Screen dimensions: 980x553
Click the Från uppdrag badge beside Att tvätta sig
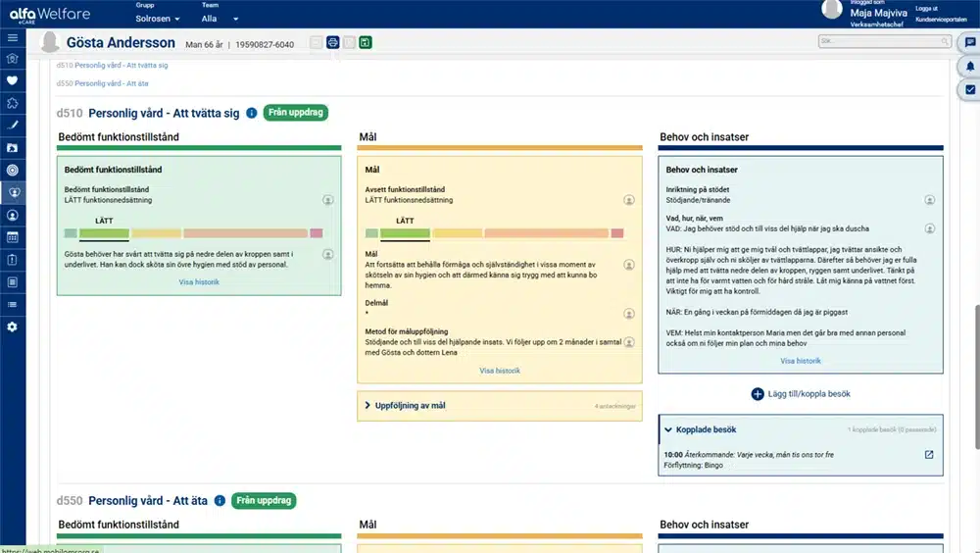coord(296,113)
